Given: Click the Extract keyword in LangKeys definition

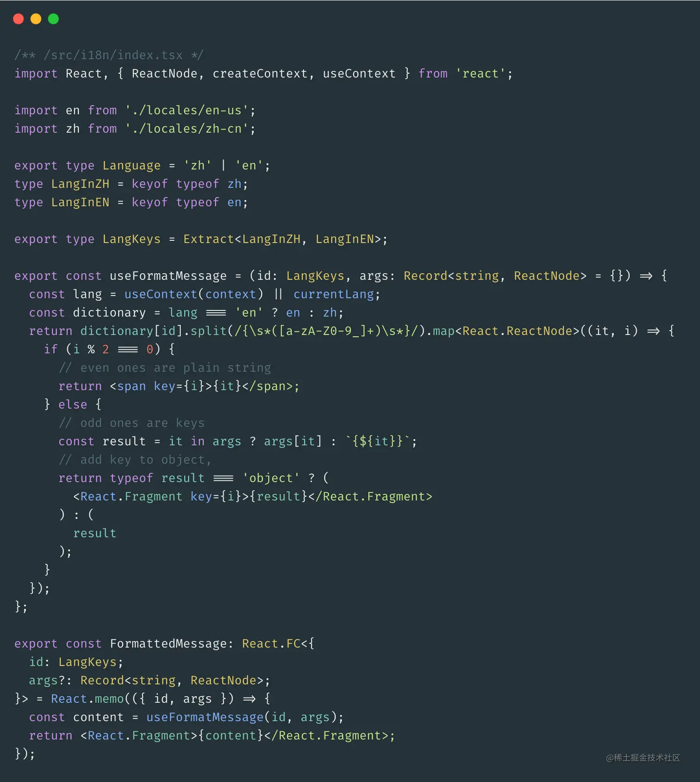Looking at the screenshot, I should [208, 239].
